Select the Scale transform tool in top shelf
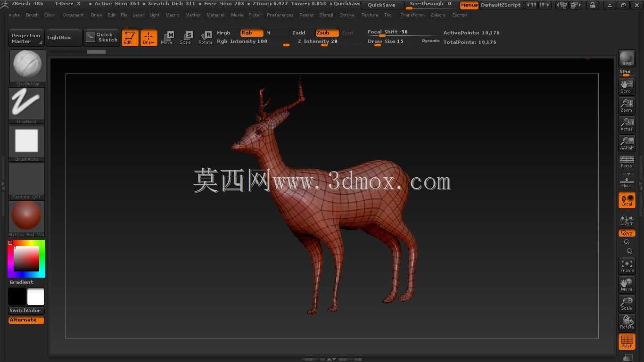Screen dimensions: 644x362 tap(186, 38)
